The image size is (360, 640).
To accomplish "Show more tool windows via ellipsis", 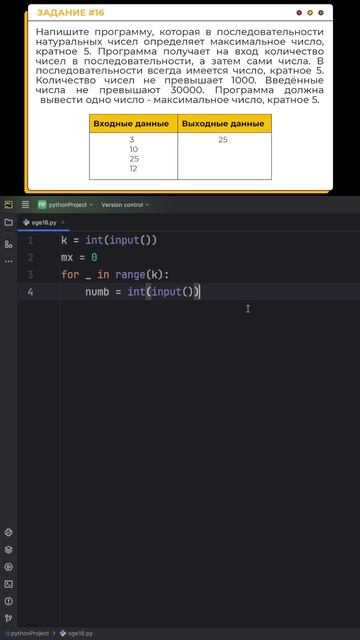I will coord(9,261).
